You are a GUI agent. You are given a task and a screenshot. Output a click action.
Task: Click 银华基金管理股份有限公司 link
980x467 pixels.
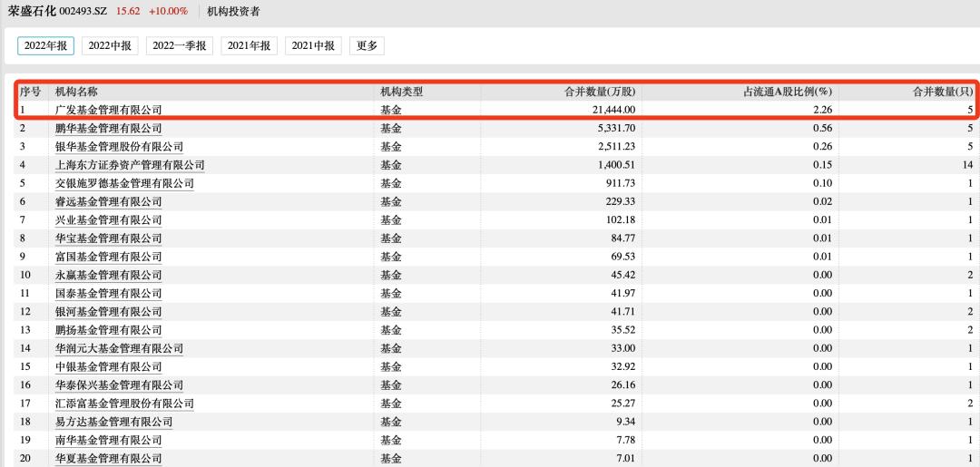pyautogui.click(x=119, y=147)
